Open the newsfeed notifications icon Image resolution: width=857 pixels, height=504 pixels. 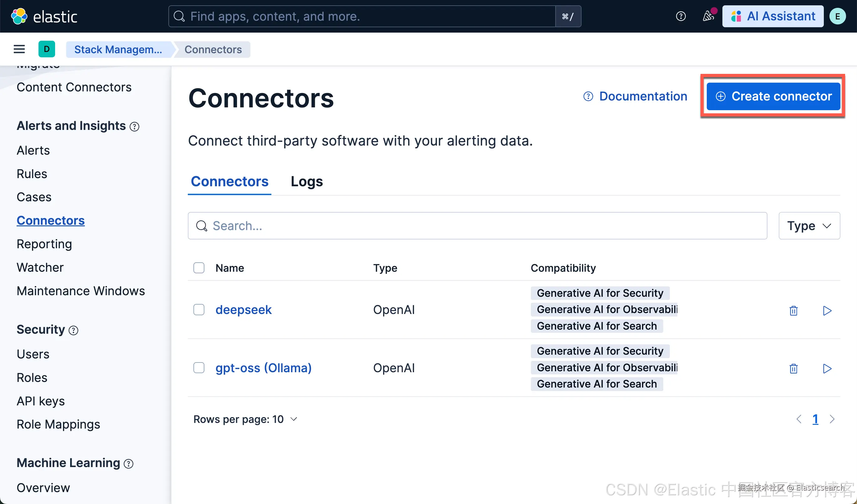(708, 16)
